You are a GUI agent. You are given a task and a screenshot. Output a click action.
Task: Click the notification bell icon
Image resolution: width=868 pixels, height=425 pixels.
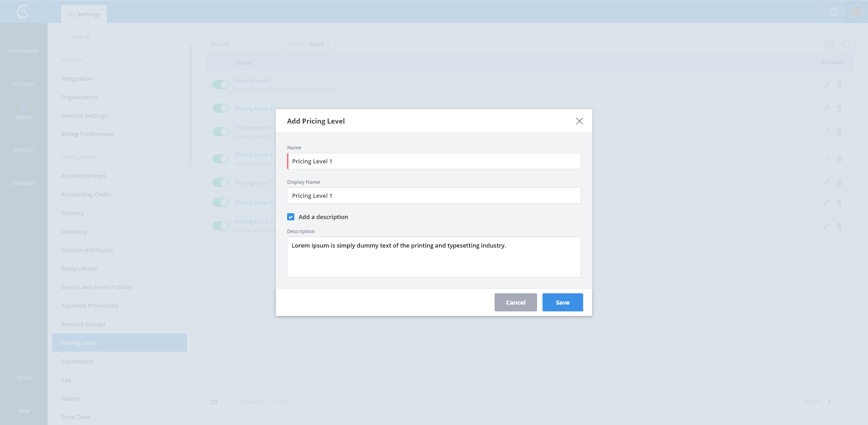click(834, 12)
